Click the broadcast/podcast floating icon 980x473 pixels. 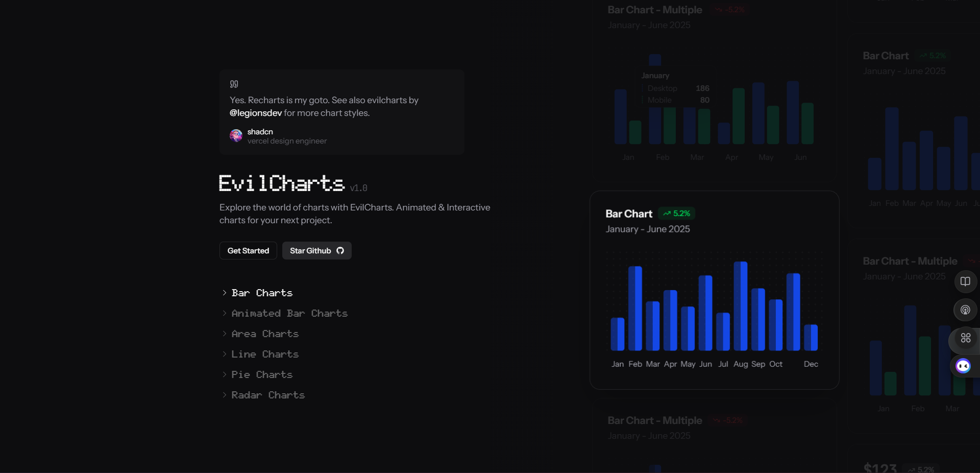tap(965, 310)
